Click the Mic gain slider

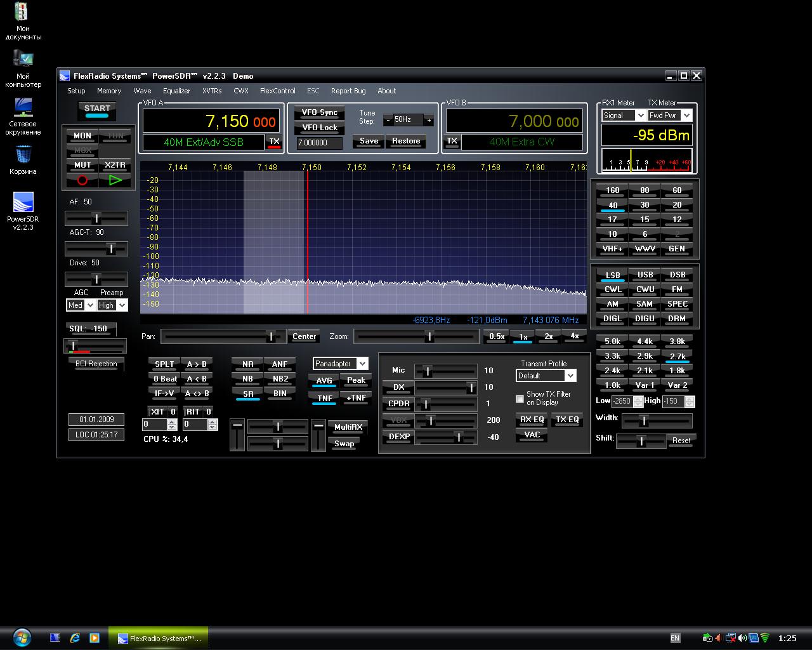click(x=445, y=371)
